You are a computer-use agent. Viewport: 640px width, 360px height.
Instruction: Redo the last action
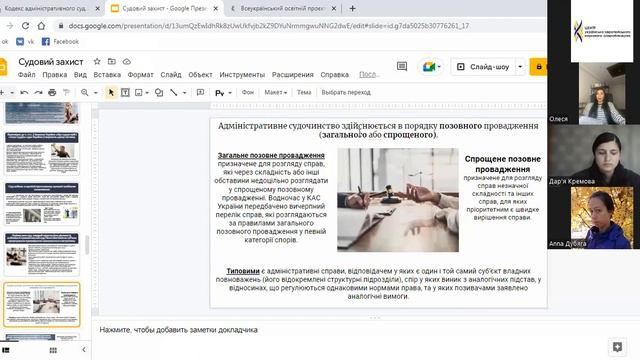coord(38,93)
